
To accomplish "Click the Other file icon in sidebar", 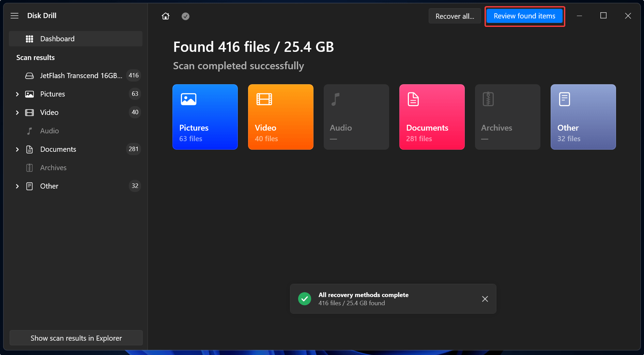I will [x=30, y=186].
